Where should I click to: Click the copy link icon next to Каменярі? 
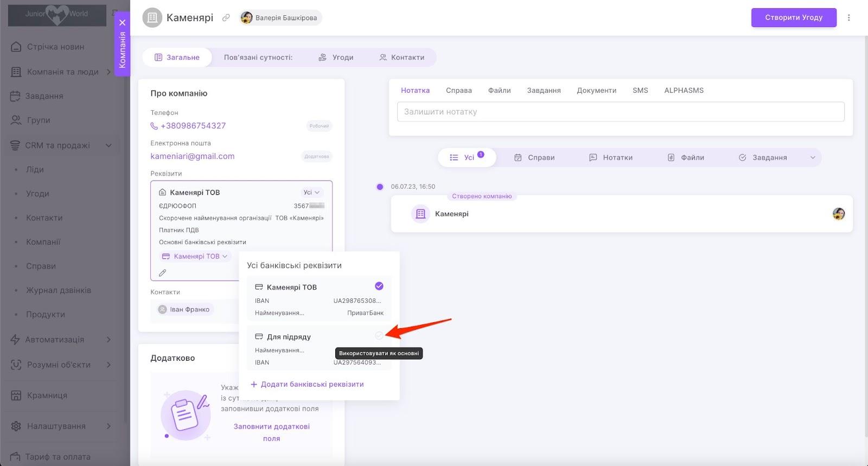coord(226,18)
